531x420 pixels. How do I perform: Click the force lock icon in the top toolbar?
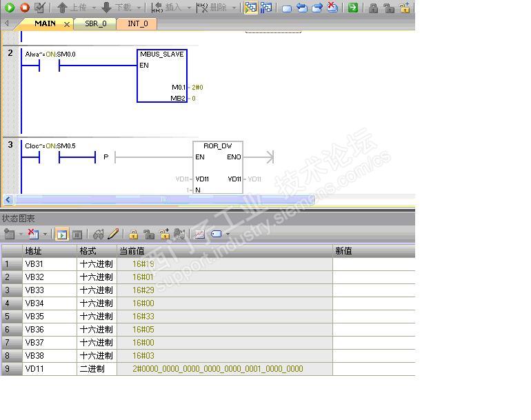point(374,8)
